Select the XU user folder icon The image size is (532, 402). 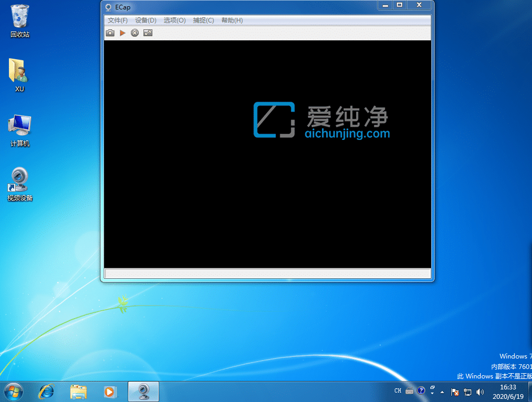coord(19,75)
